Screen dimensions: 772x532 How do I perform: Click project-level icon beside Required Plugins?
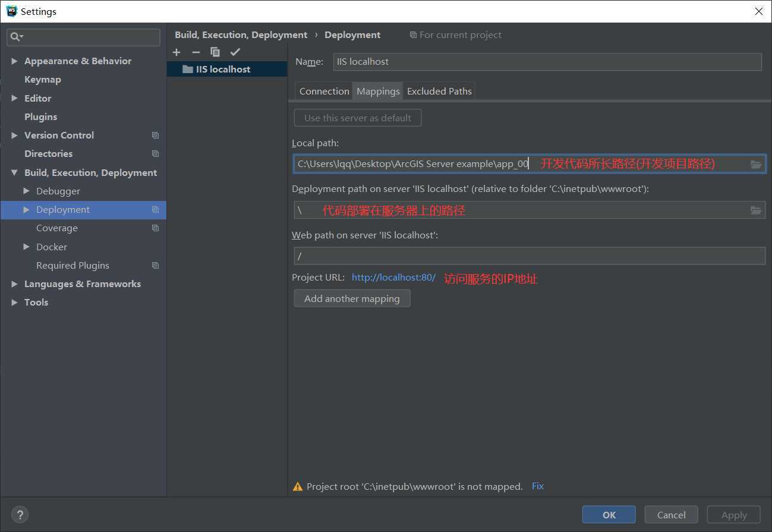click(x=155, y=266)
